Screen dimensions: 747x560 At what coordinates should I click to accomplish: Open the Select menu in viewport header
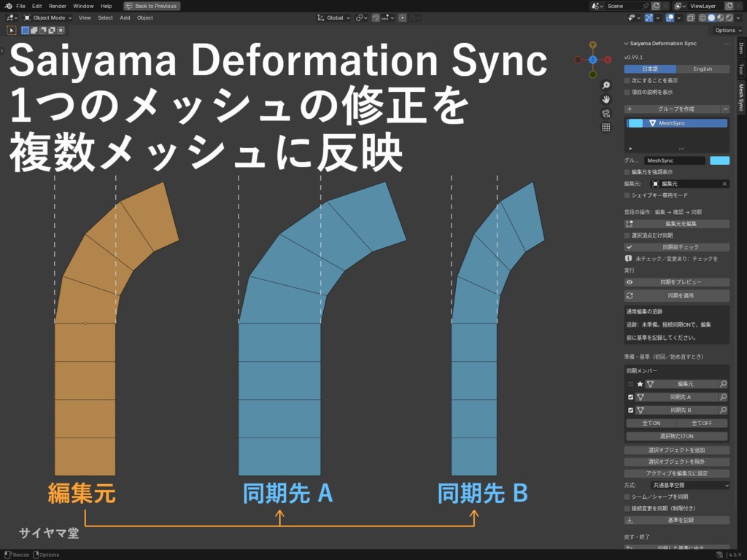pos(105,17)
